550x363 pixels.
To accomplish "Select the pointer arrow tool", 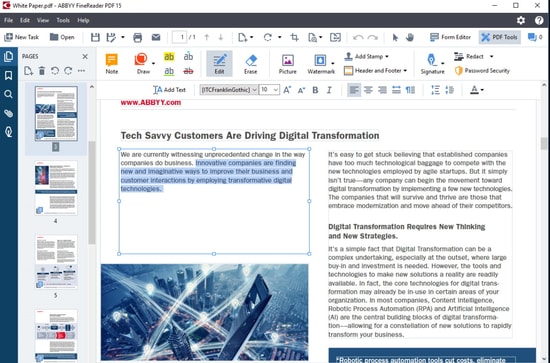I will click(x=395, y=37).
